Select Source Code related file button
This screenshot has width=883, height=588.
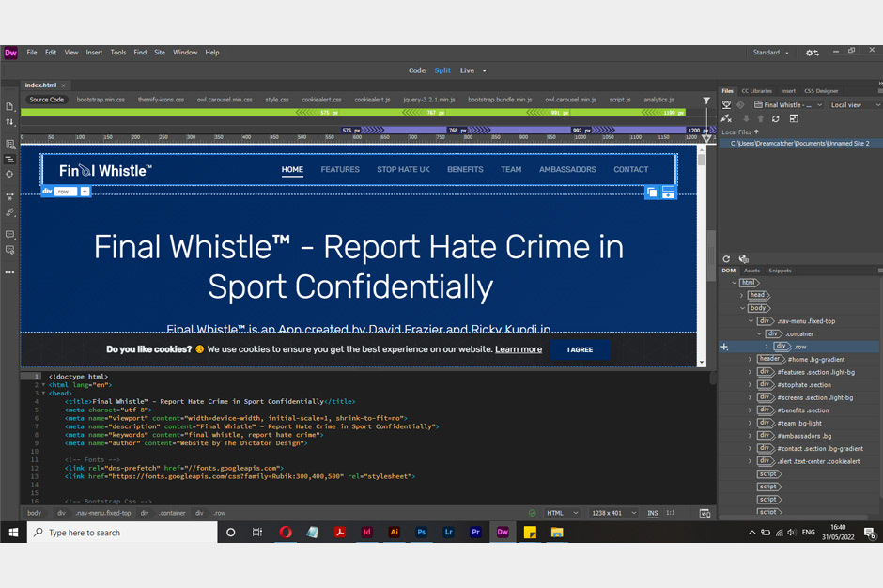point(46,100)
